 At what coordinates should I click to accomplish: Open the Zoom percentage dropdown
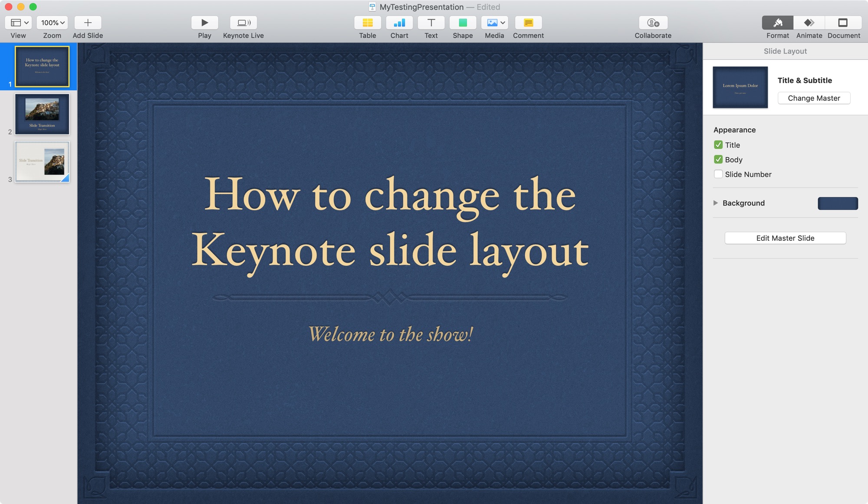point(52,23)
